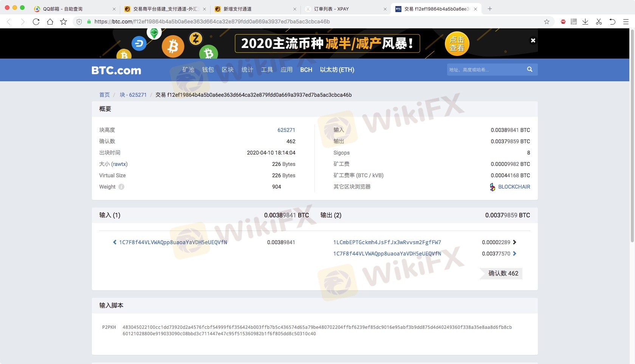
Task: Bookmark page using address bar star
Action: click(x=547, y=22)
